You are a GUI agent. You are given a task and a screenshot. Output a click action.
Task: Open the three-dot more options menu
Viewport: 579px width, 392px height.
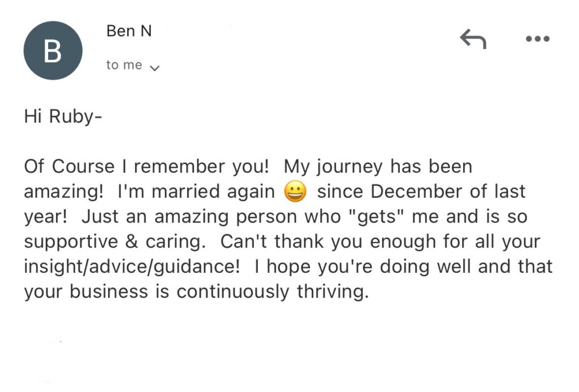(x=538, y=38)
